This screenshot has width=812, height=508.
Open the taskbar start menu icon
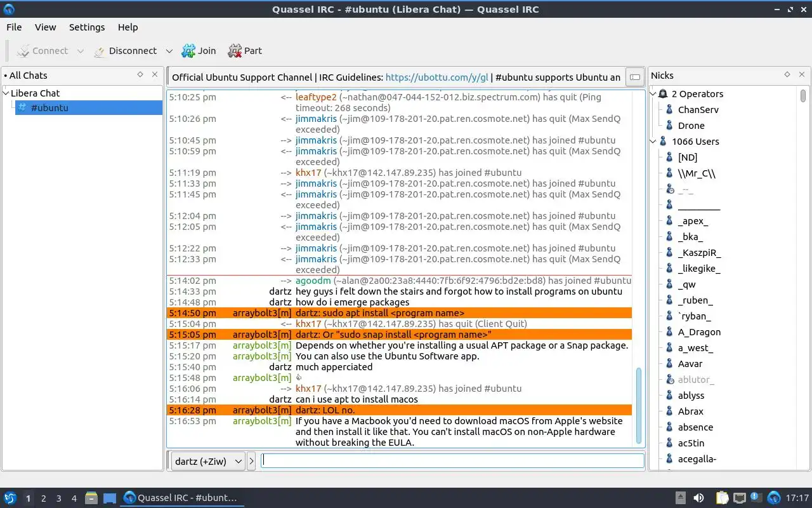[x=10, y=498]
